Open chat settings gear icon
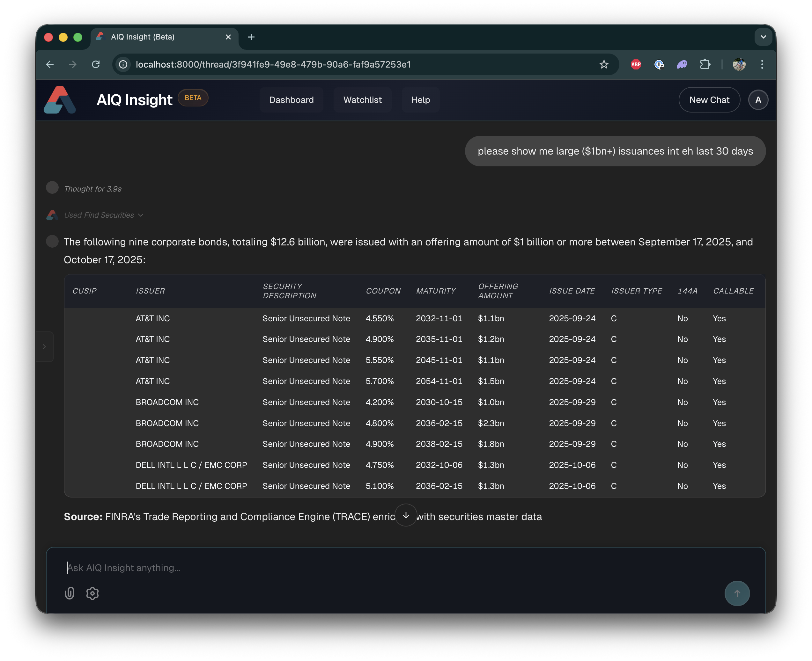Image resolution: width=812 pixels, height=661 pixels. pos(92,593)
